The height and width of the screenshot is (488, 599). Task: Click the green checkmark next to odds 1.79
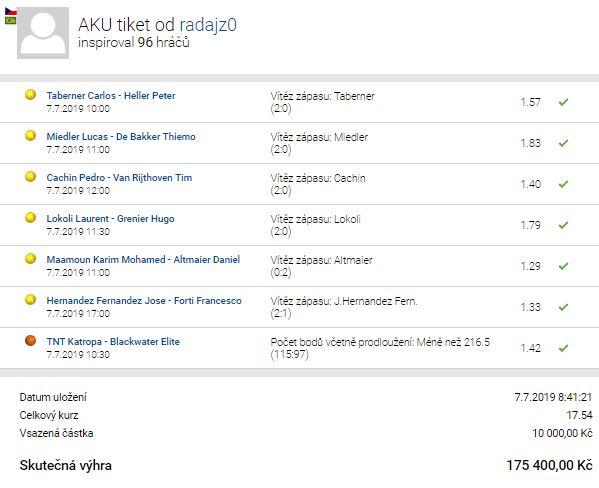(563, 225)
